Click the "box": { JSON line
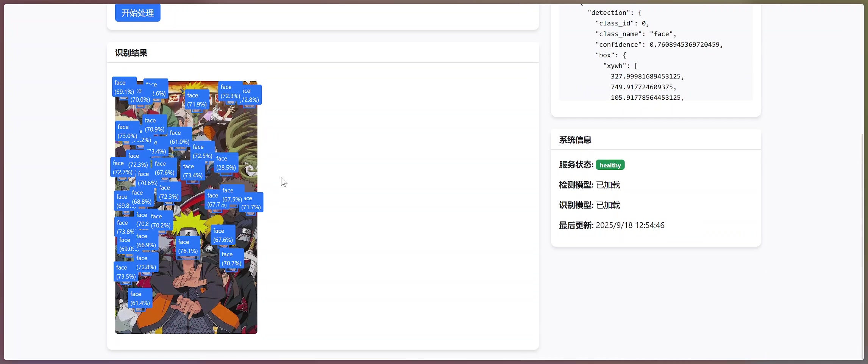The width and height of the screenshot is (868, 364). (x=610, y=55)
